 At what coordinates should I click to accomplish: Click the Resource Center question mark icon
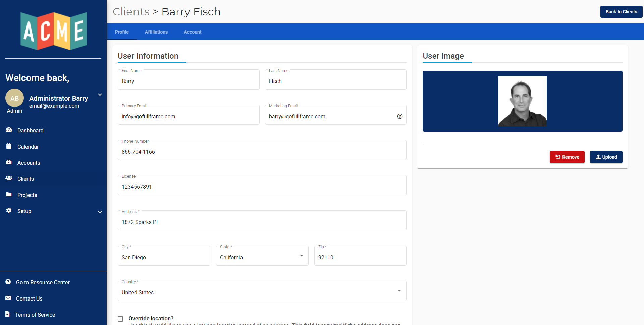(8, 282)
